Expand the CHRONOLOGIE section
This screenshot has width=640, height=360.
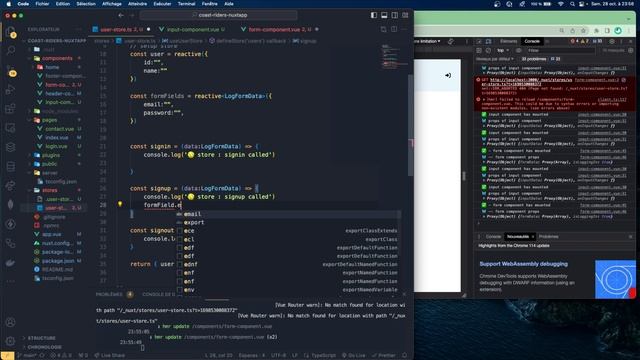(x=44, y=347)
